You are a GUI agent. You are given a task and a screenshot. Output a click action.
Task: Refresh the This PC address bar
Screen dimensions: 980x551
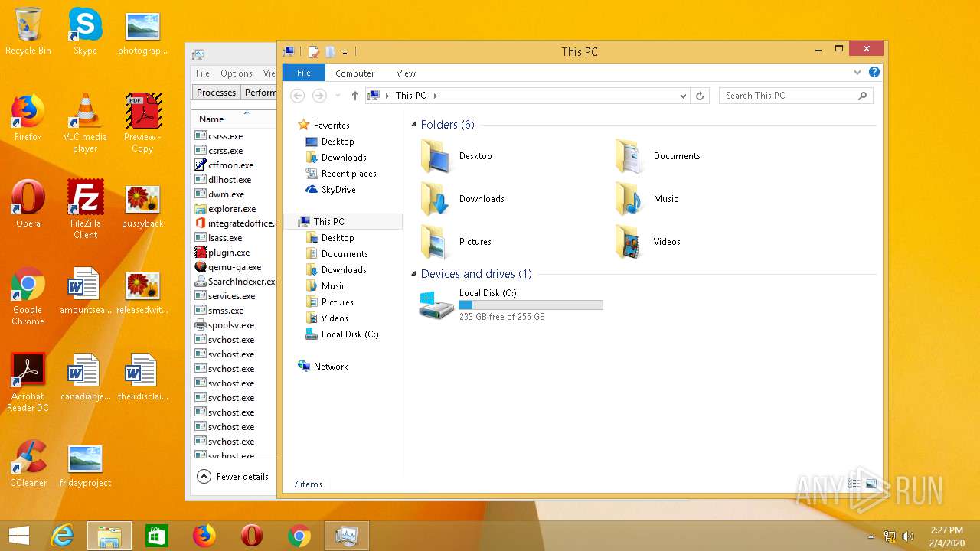coord(699,96)
